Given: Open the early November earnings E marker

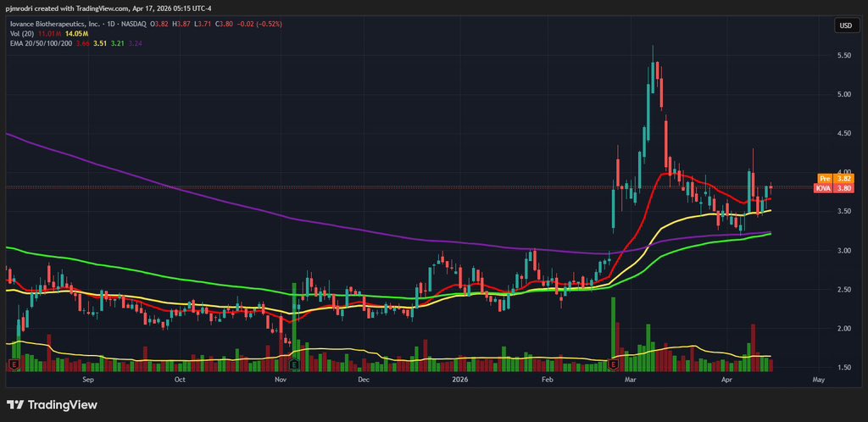Looking at the screenshot, I should click(294, 364).
